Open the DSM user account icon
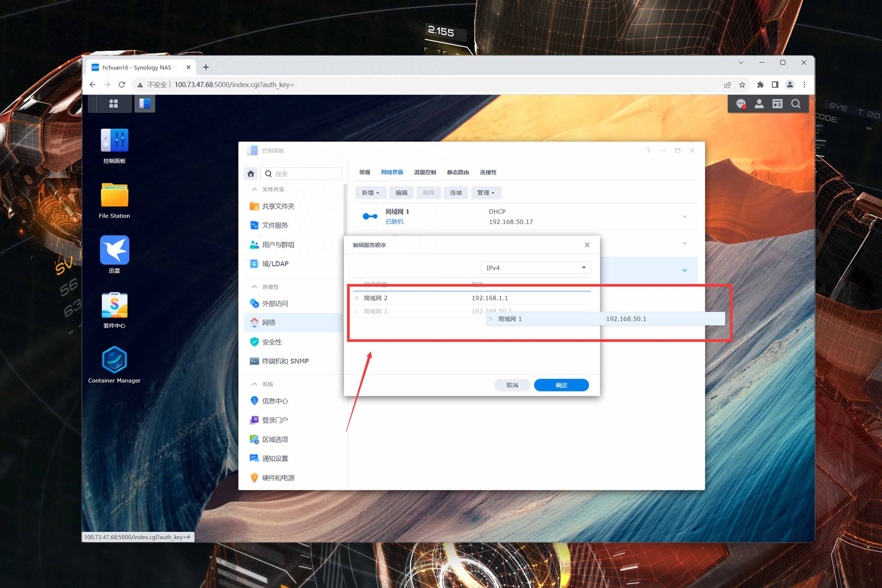 [x=759, y=104]
